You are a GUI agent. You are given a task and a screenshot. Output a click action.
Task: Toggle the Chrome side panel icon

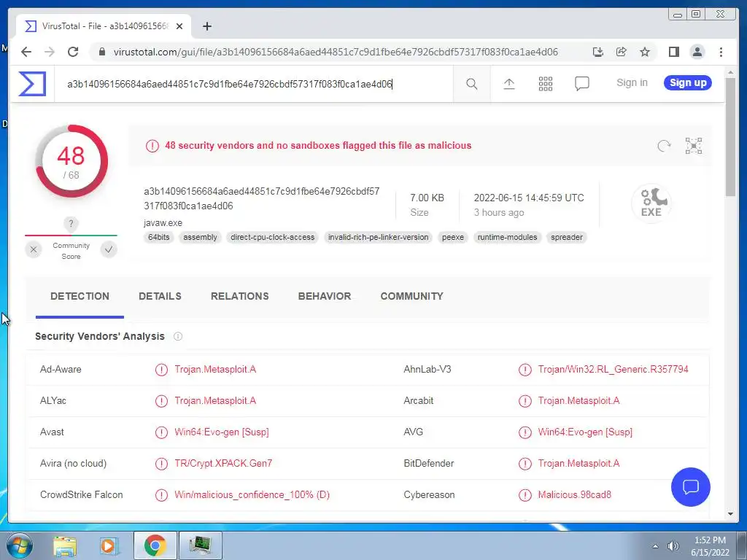673,52
